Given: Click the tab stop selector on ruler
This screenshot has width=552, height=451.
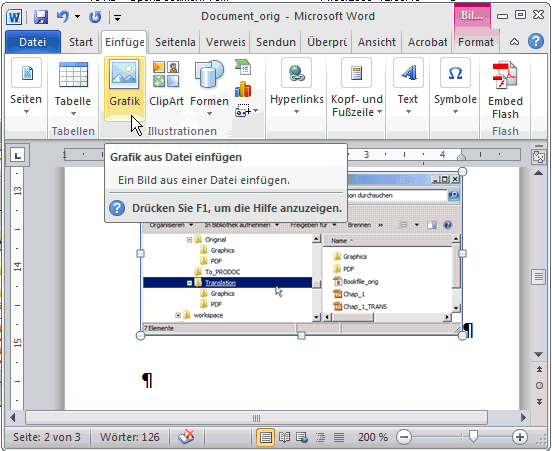Looking at the screenshot, I should [18, 155].
